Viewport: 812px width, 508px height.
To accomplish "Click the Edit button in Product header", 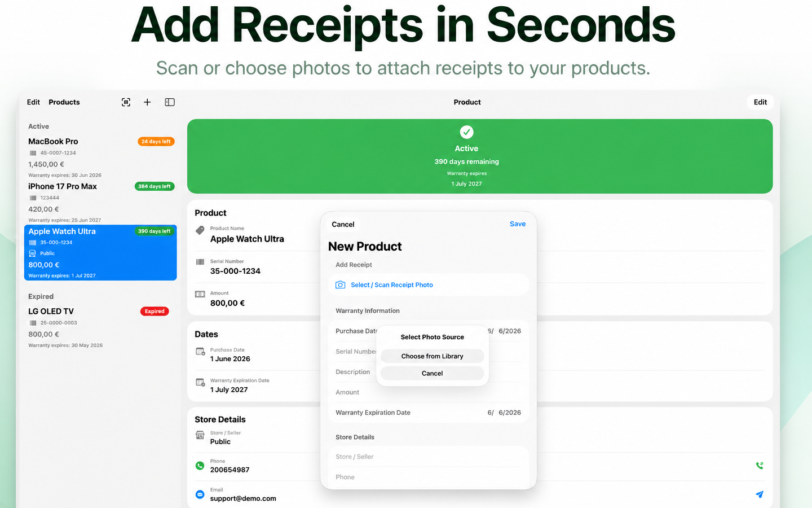I will pos(760,102).
